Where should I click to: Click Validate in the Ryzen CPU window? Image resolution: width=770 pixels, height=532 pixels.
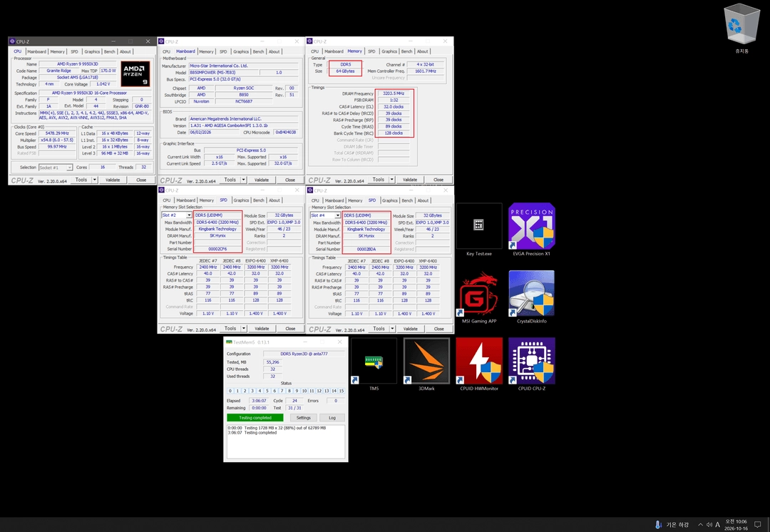113,180
